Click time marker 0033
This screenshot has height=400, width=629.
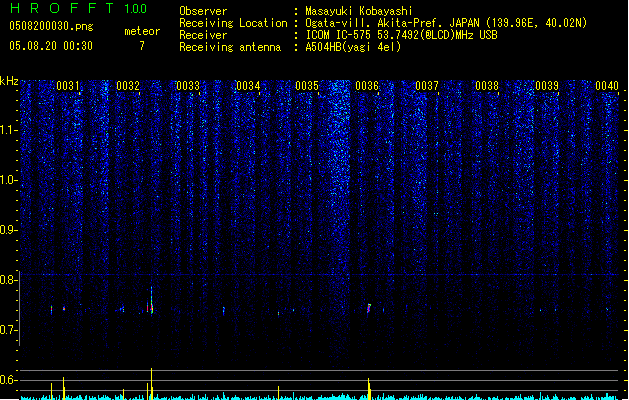[x=188, y=86]
